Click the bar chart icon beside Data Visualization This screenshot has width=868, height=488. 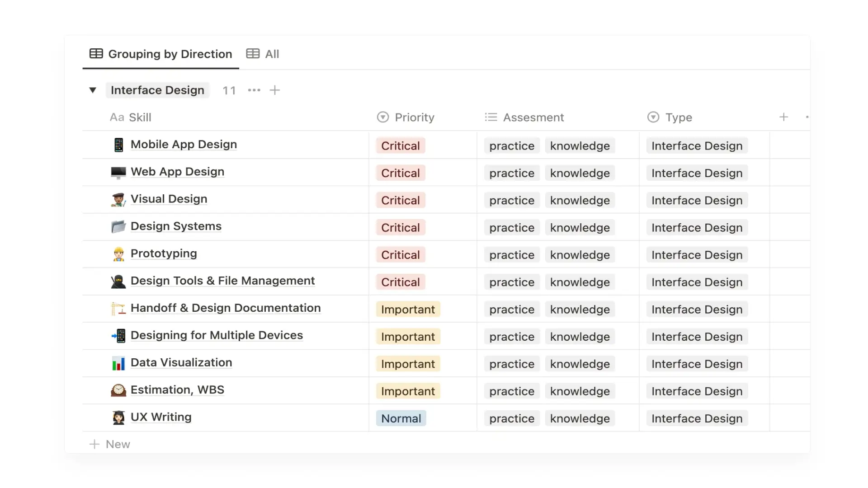(118, 363)
